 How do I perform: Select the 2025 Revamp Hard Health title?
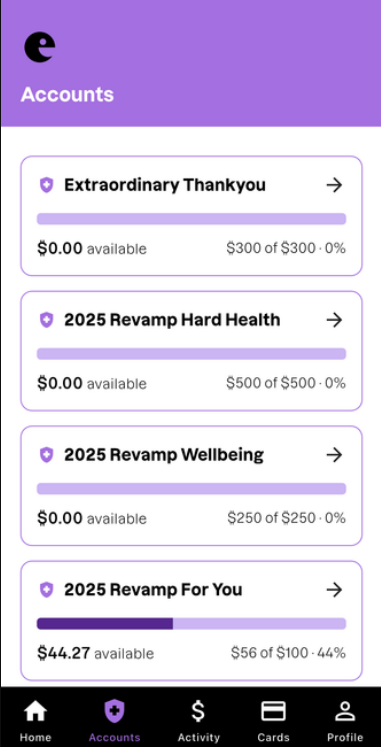pyautogui.click(x=172, y=320)
